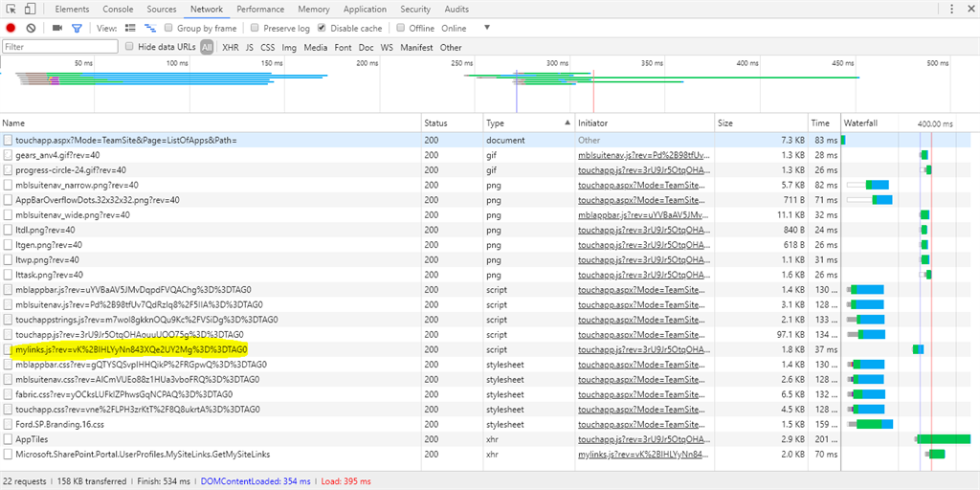
Task: Open initiator link of GetMySiteLinks row
Action: click(644, 455)
